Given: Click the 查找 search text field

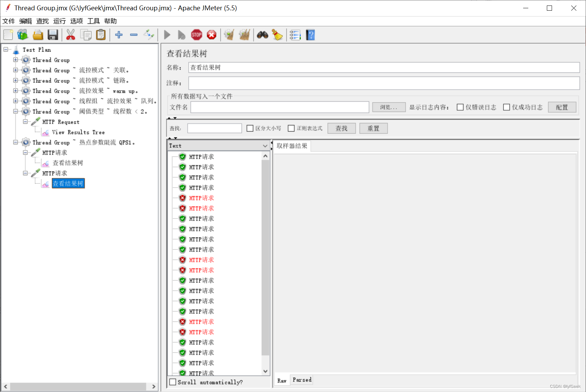Looking at the screenshot, I should click(x=215, y=128).
